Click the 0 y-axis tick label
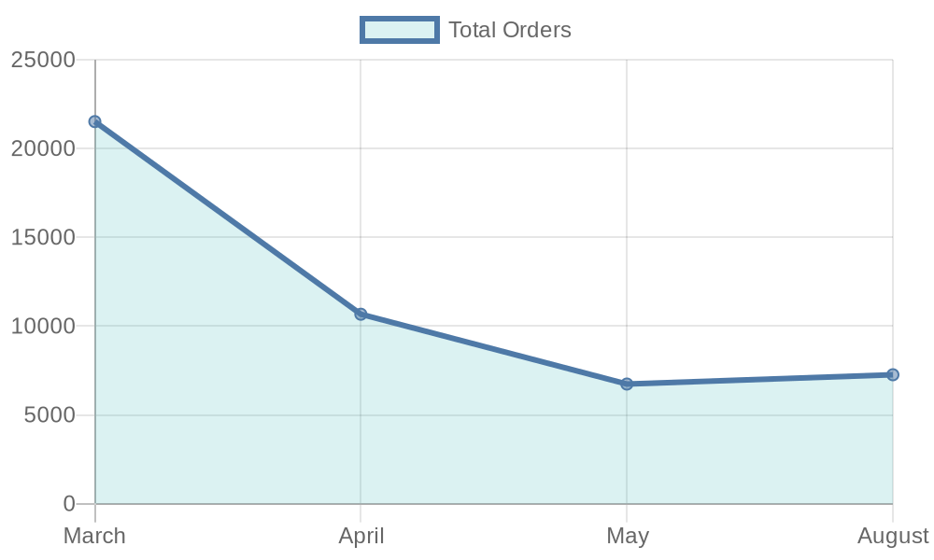934x560 pixels. coord(69,504)
